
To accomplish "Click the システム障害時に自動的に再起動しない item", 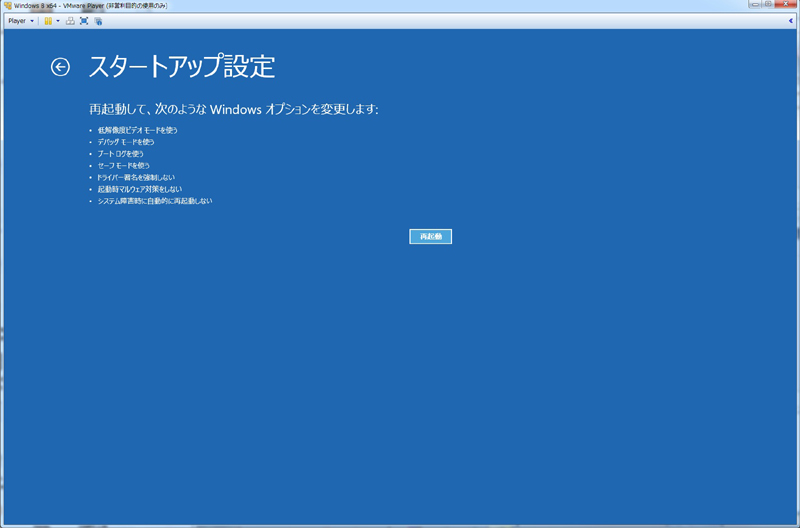I will coord(155,201).
